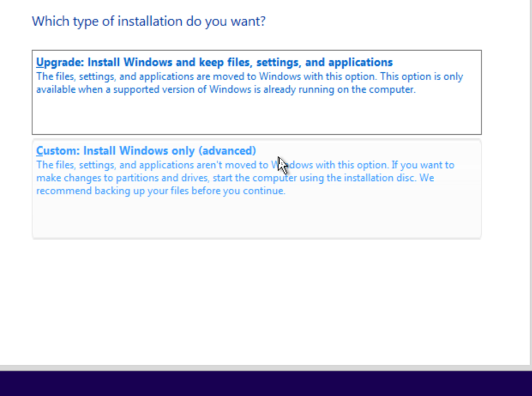Viewport: 532px width, 396px height.
Task: Choose Upgrade: Install Windows and keep files option
Action: click(x=256, y=92)
